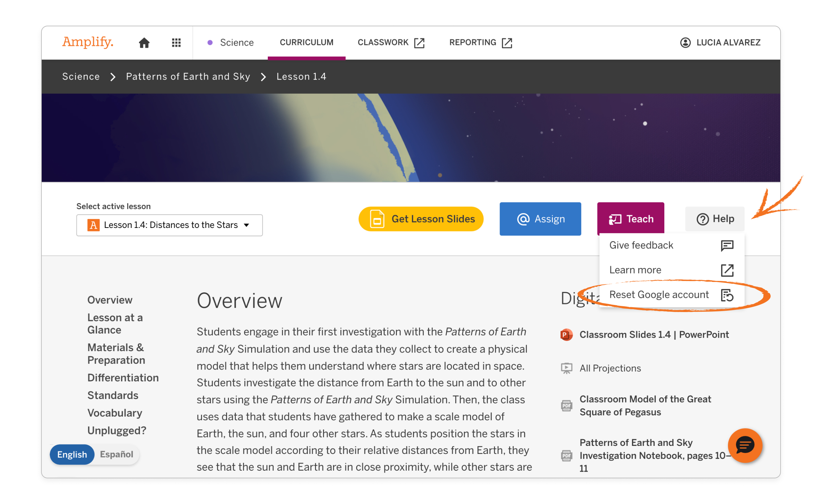Open the app grid icon
This screenshot has height=504, width=822.
(176, 42)
